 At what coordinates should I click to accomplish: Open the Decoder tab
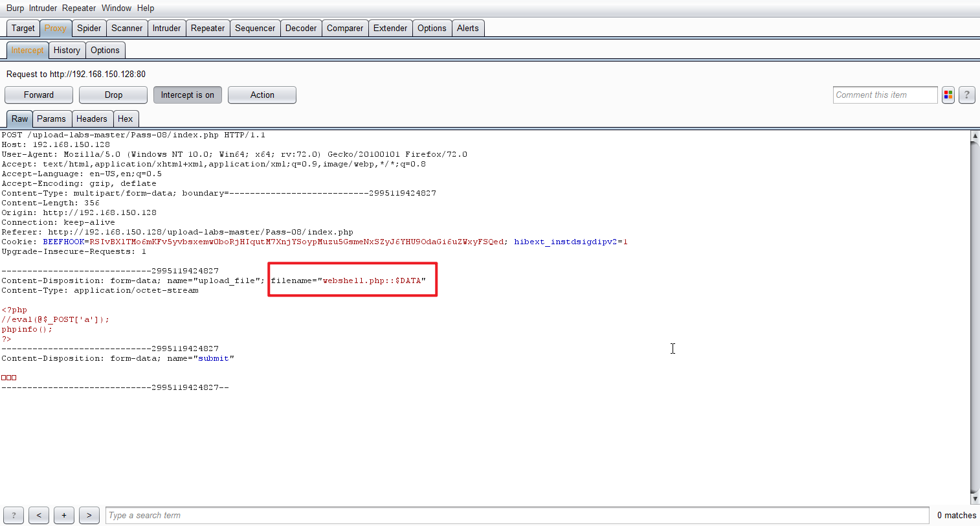tap(301, 28)
